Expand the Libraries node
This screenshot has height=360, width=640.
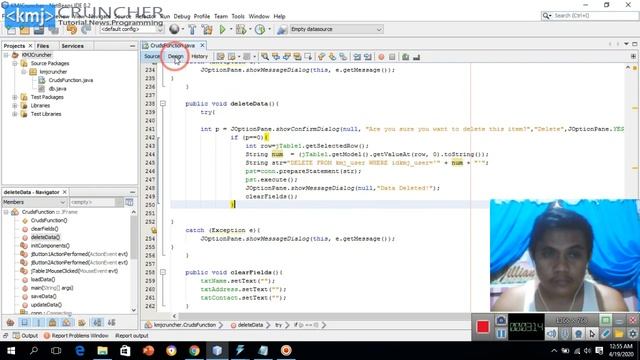click(15, 105)
